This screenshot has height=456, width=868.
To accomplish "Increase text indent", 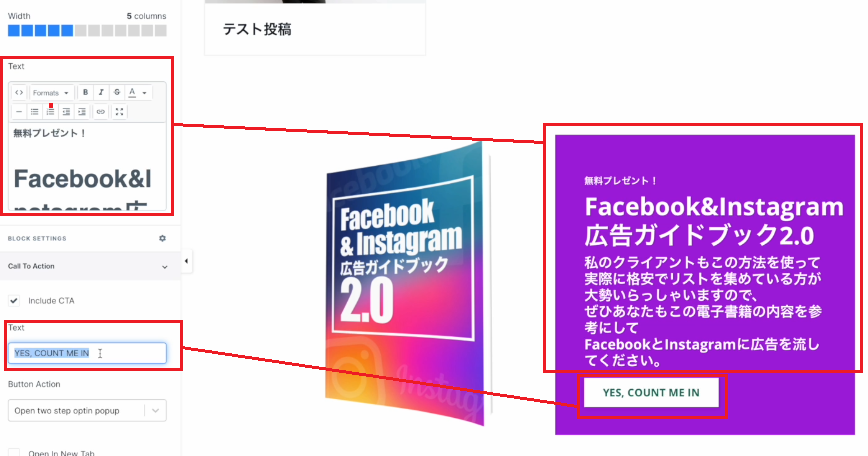I will [x=82, y=112].
